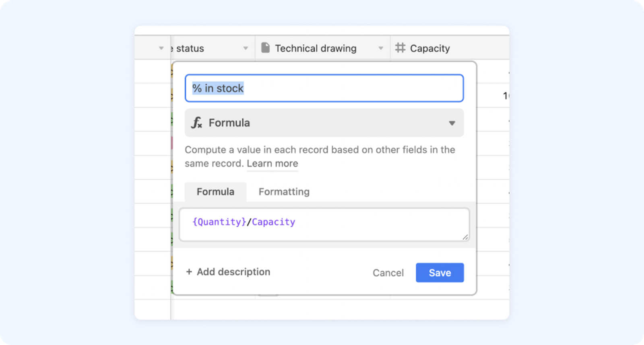Click the Capacity column header
This screenshot has width=644, height=345.
click(450, 48)
